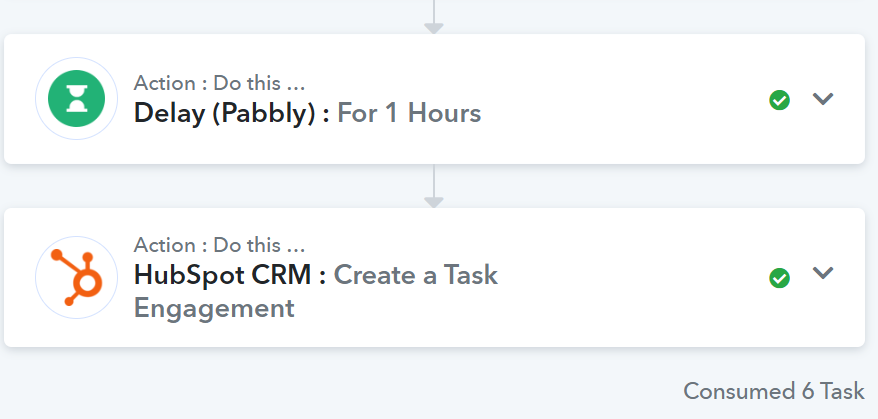This screenshot has width=878, height=419.
Task: Click the green checkmark on Delay step
Action: tap(779, 101)
